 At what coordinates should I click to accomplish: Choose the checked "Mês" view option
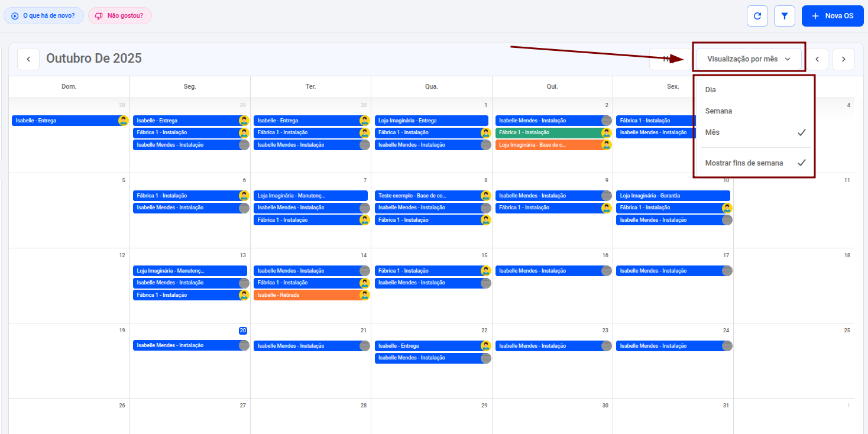pyautogui.click(x=755, y=132)
